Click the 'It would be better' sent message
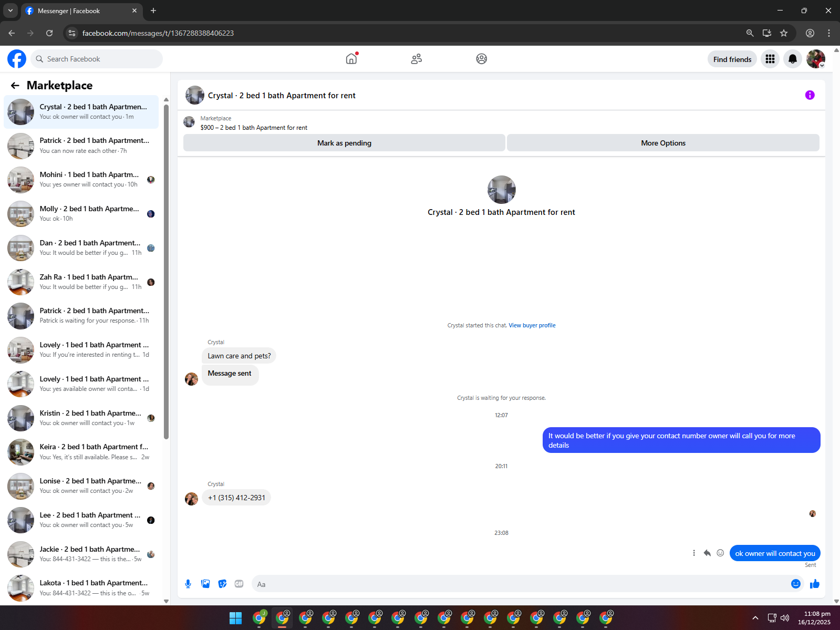The height and width of the screenshot is (630, 840). 681,440
